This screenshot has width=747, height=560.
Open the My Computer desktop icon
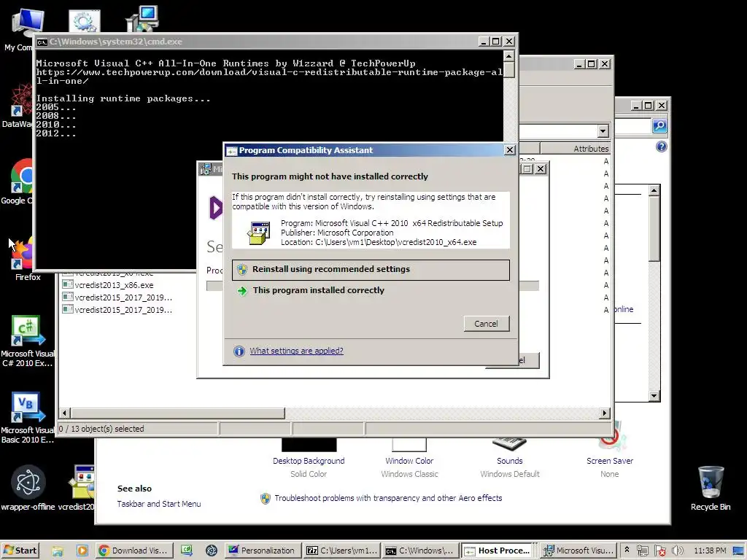point(26,21)
